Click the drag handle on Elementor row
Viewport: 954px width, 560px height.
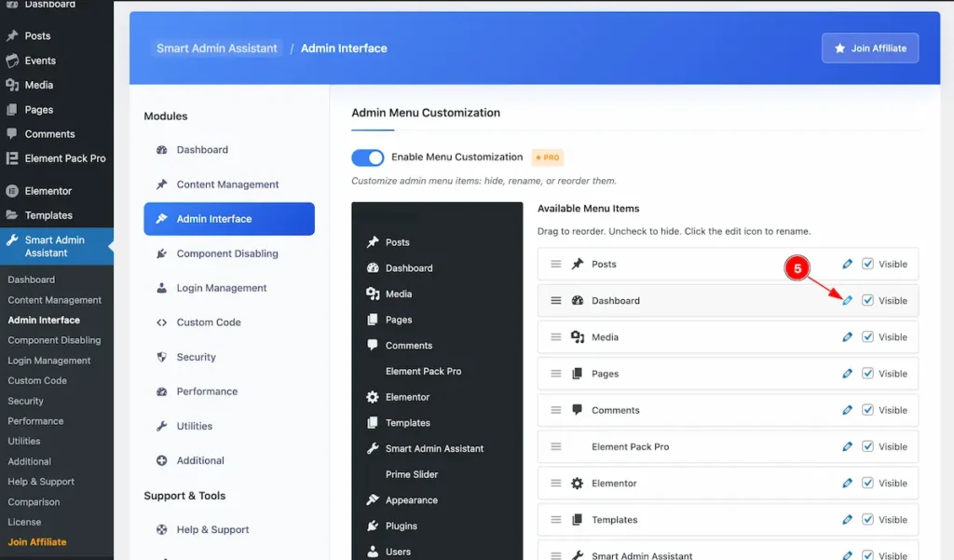tap(555, 483)
